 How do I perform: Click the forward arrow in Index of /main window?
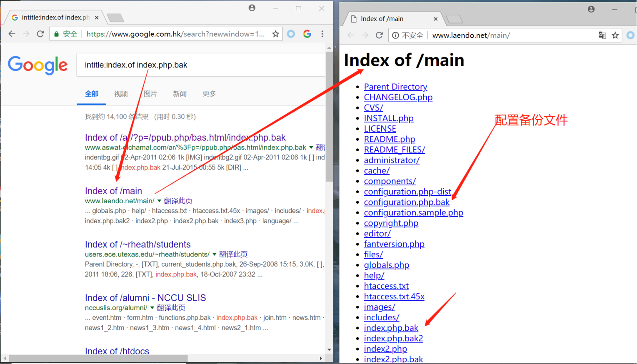tap(365, 35)
